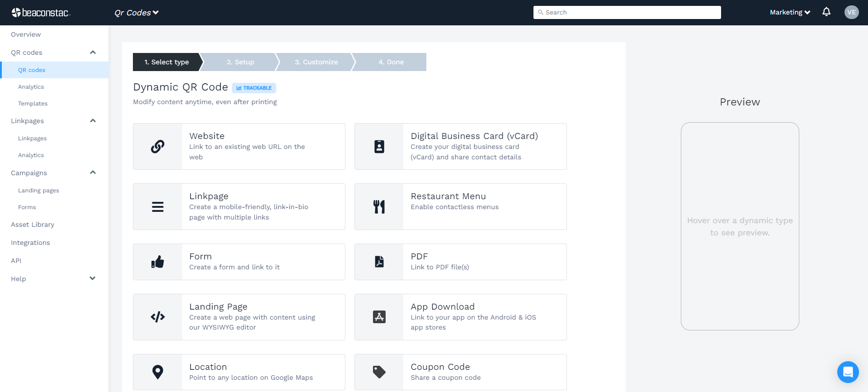Viewport: 868px width, 392px height.
Task: Click the Coupon Code tag icon
Action: [379, 372]
